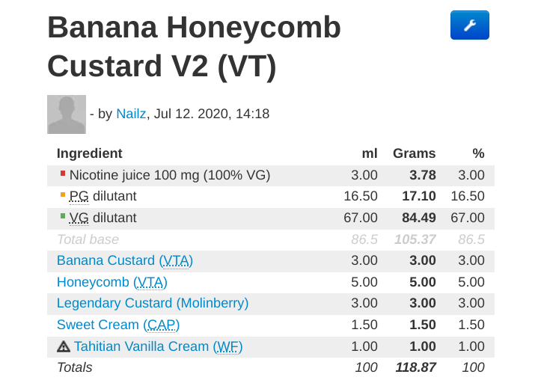Open Legendary Custard (Molinberry) link

point(153,303)
